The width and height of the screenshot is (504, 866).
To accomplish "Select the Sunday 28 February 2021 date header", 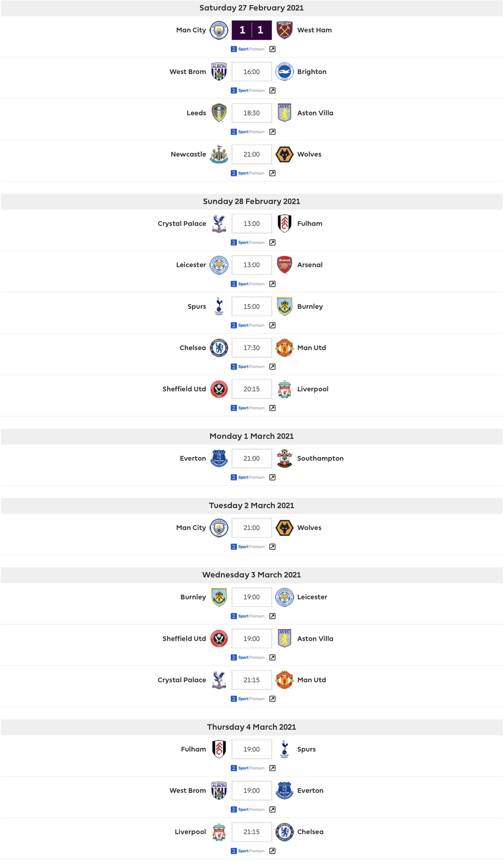I will [252, 201].
